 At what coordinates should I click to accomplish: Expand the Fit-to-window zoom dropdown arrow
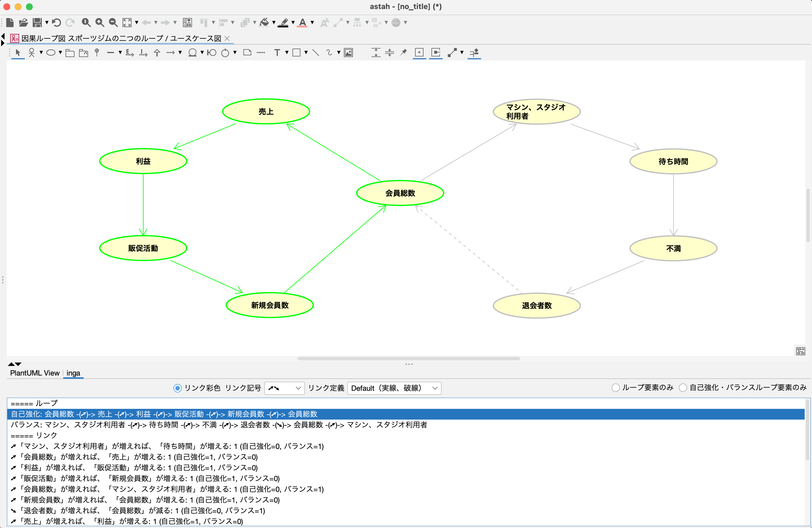(137, 23)
